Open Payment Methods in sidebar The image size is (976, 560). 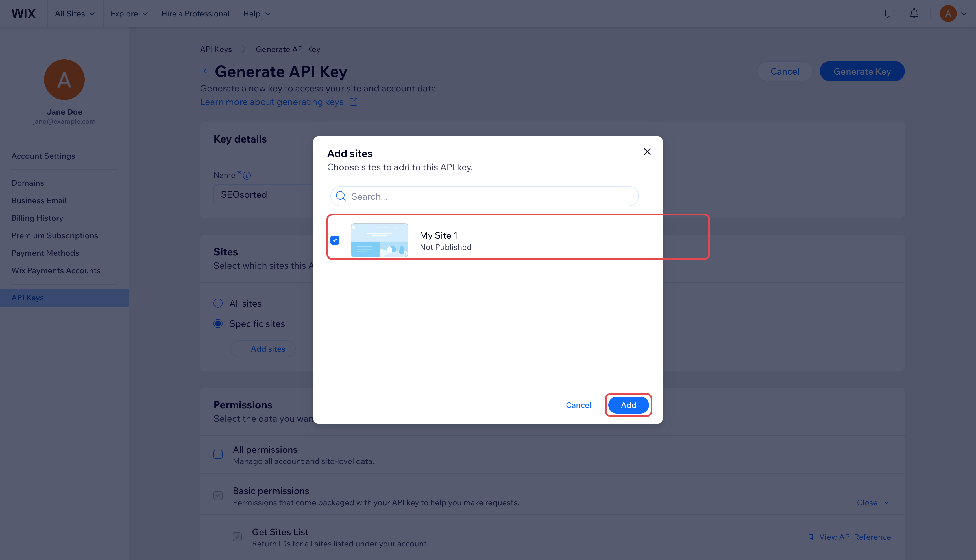click(45, 253)
